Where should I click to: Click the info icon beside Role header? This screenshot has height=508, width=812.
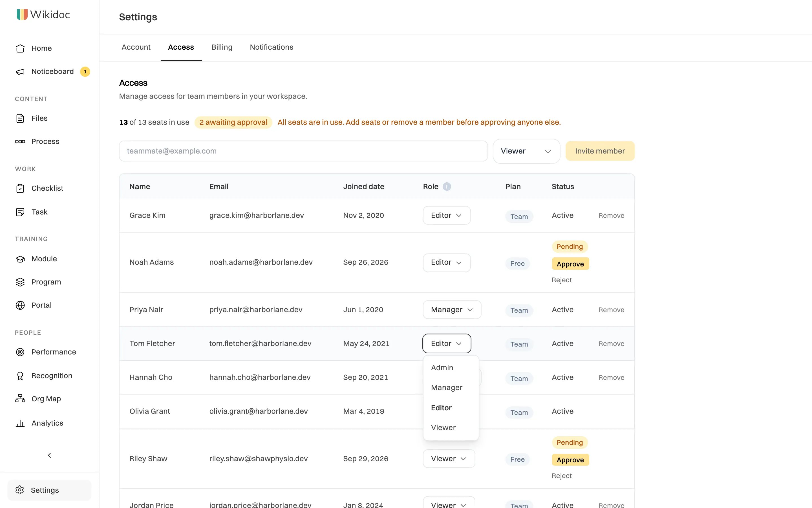coord(447,187)
